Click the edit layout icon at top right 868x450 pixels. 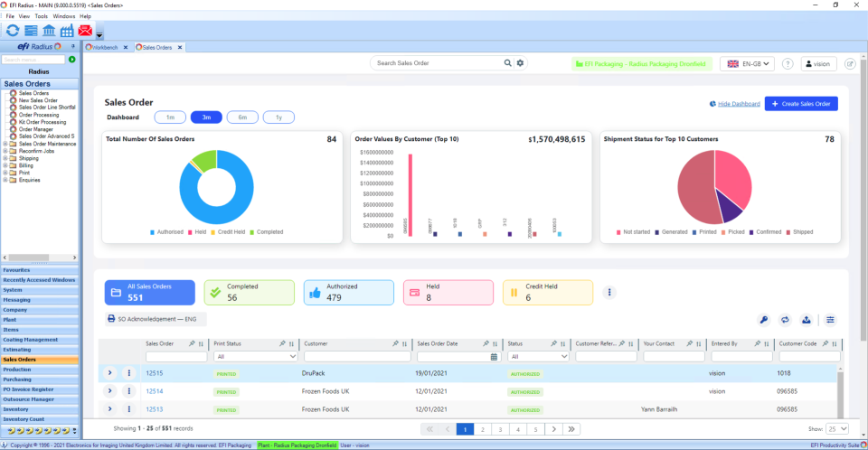pyautogui.click(x=850, y=63)
